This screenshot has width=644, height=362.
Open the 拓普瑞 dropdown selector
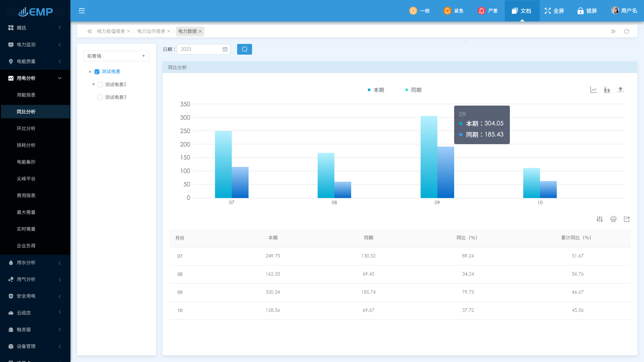click(116, 56)
